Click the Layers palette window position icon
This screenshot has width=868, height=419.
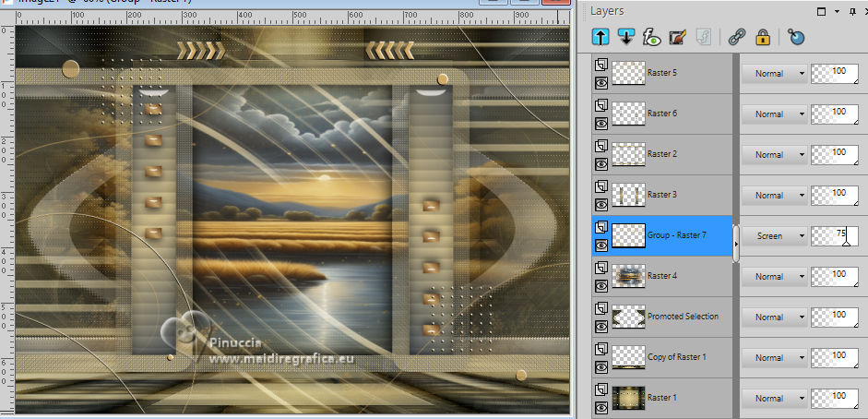point(822,11)
